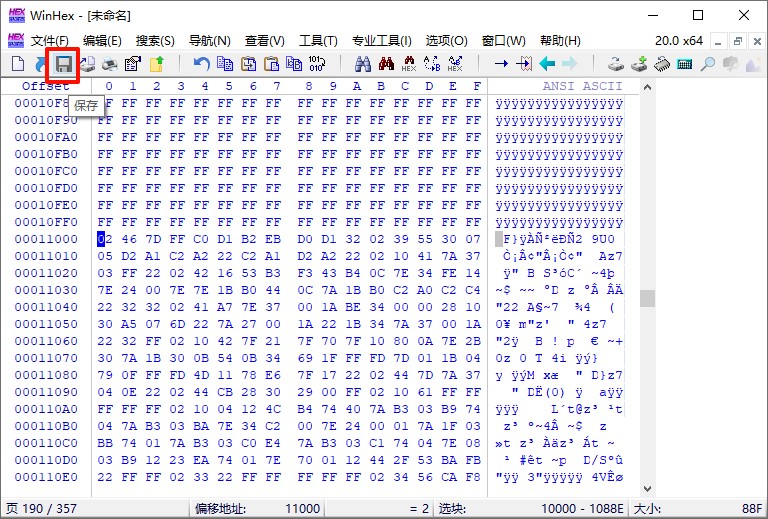Click offset label 000110A0

click(46, 409)
